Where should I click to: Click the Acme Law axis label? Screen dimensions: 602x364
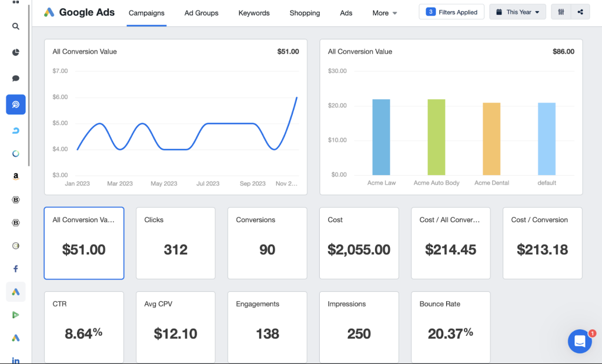point(381,183)
